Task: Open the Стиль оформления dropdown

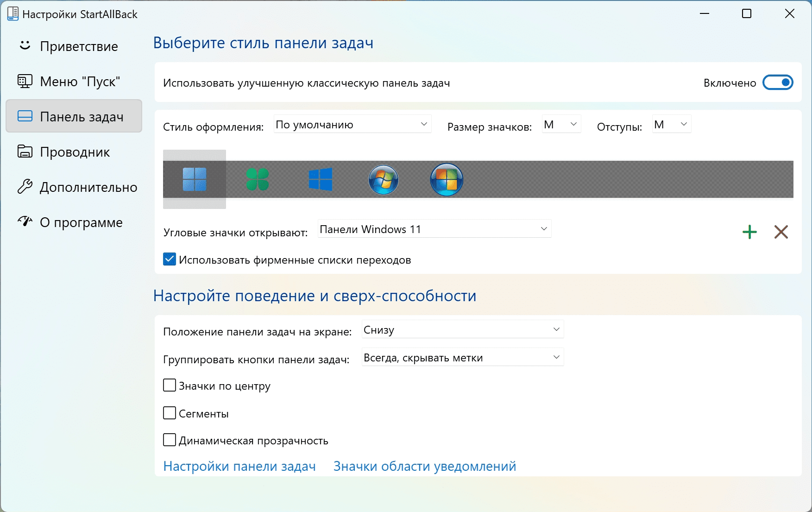Action: [352, 124]
